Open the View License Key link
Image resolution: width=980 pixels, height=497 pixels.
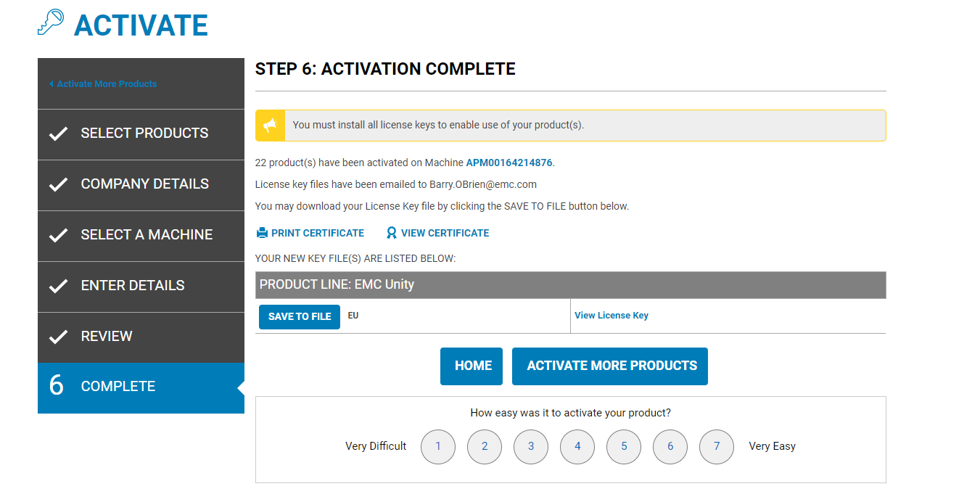pyautogui.click(x=612, y=315)
